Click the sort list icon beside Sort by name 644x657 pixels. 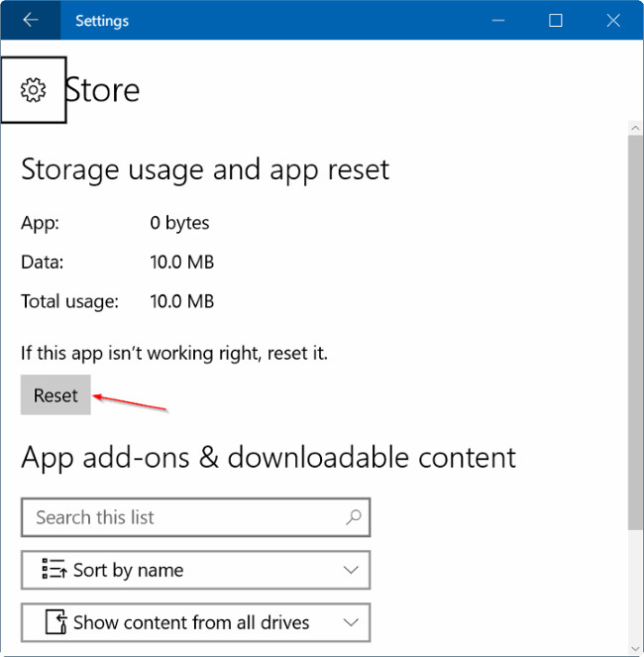[x=54, y=570]
